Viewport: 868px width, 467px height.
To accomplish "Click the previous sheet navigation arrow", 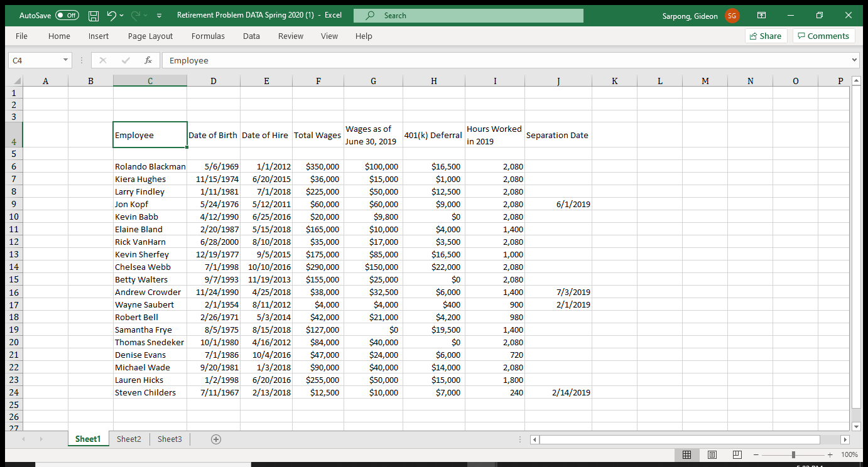I will [24, 439].
